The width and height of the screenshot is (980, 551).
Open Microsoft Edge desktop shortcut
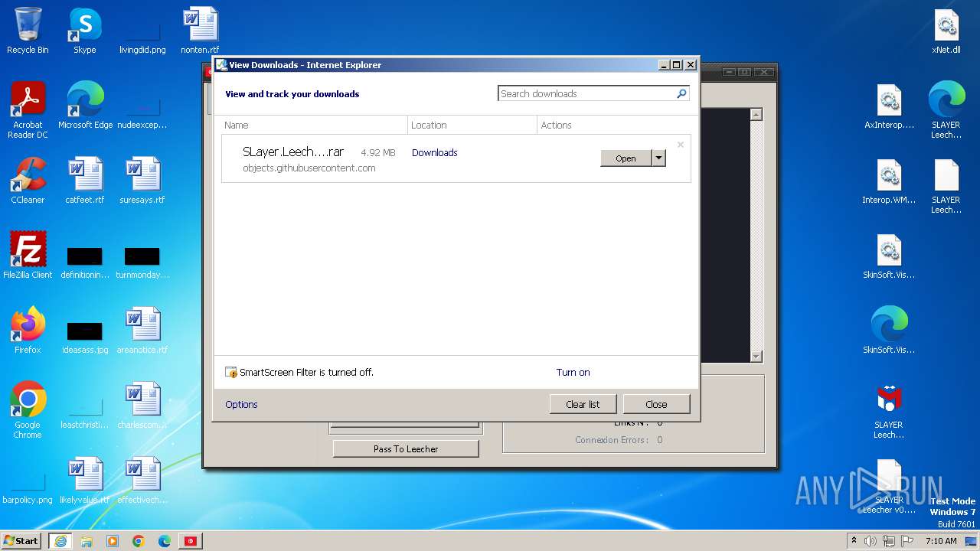(85, 105)
